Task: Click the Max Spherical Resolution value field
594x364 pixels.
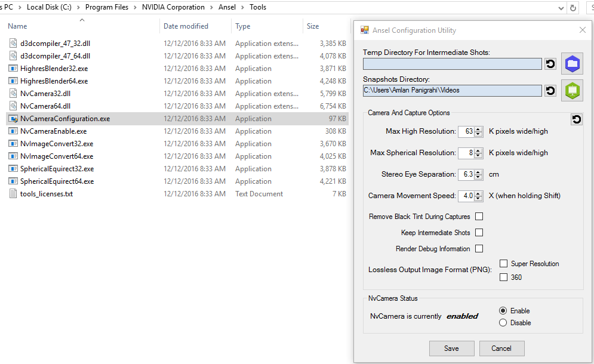Action: pos(466,153)
